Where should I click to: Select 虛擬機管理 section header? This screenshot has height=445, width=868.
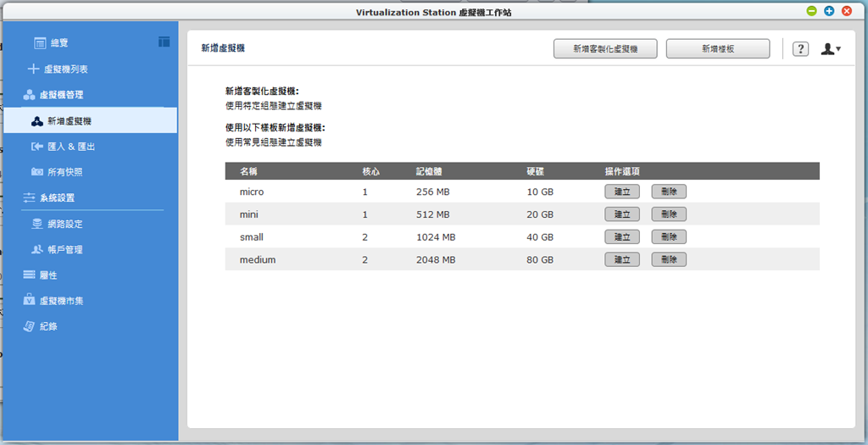pos(61,95)
